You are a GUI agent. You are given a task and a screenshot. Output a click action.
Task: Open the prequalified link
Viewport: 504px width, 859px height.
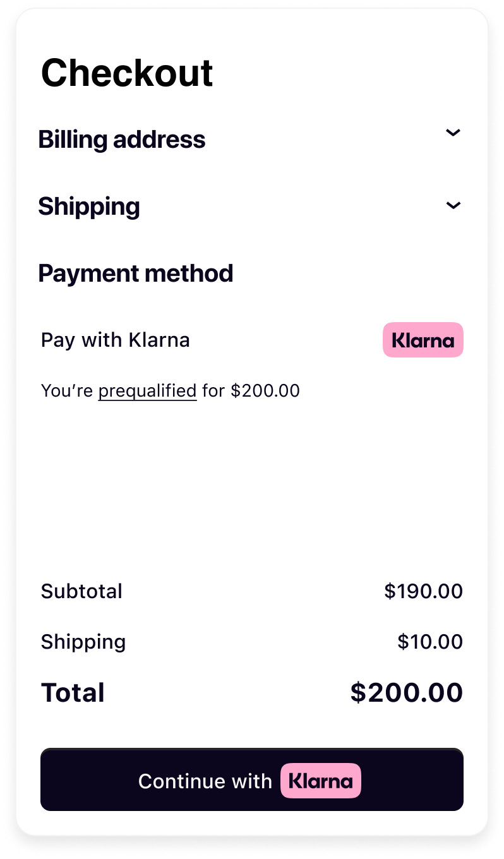[147, 391]
